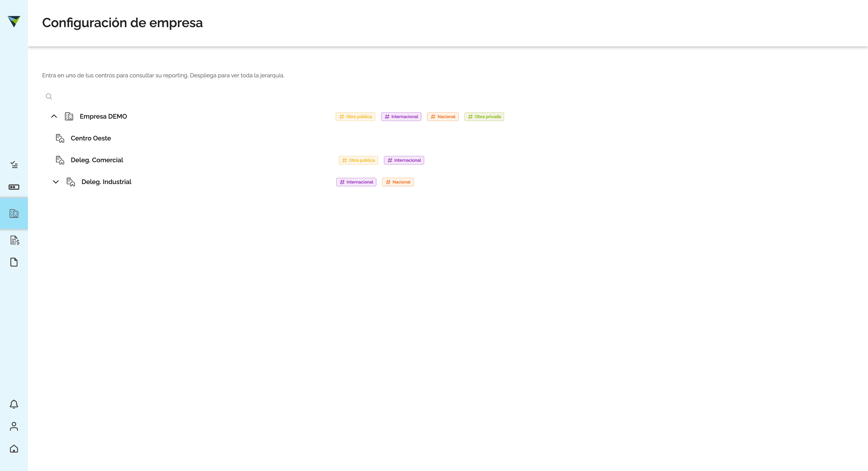Open the user profile icon

pyautogui.click(x=14, y=426)
